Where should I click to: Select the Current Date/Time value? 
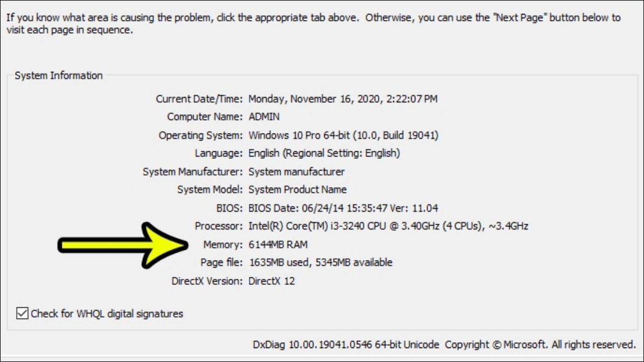point(343,99)
